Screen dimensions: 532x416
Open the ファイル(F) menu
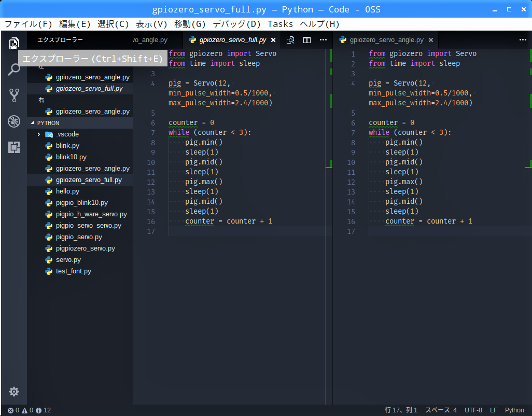tap(28, 24)
